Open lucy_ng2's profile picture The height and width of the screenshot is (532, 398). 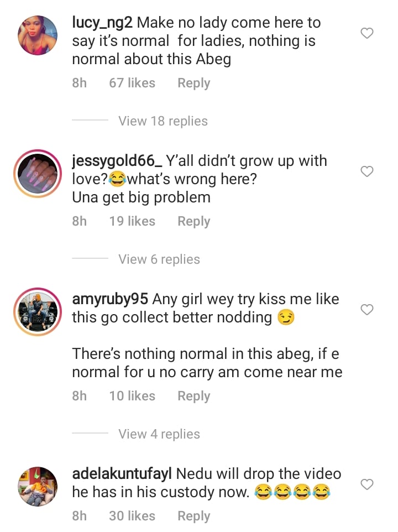[x=38, y=35]
